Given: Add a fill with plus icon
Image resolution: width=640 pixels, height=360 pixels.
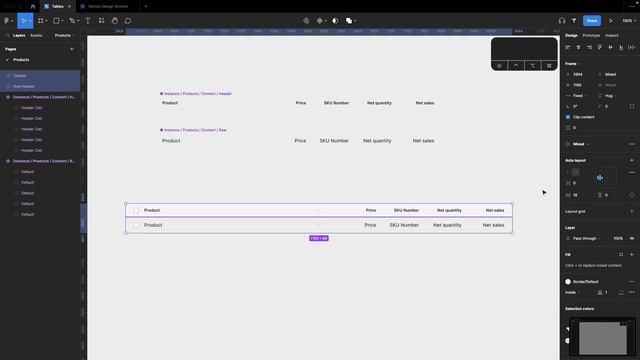Looking at the screenshot, I should point(632,255).
